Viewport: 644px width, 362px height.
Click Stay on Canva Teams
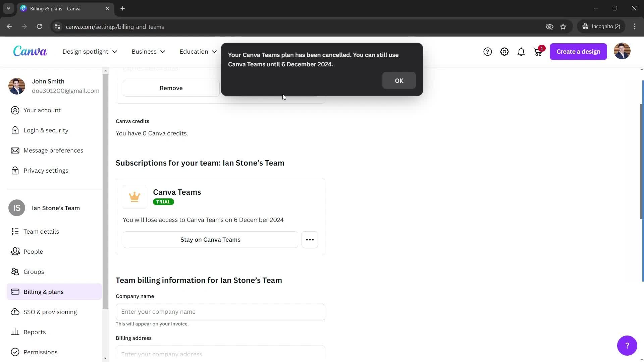210,240
